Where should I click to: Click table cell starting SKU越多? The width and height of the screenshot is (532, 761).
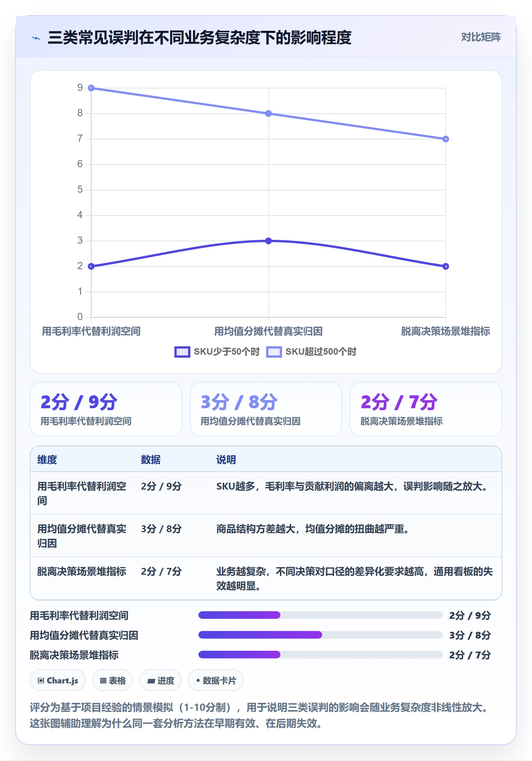click(353, 486)
